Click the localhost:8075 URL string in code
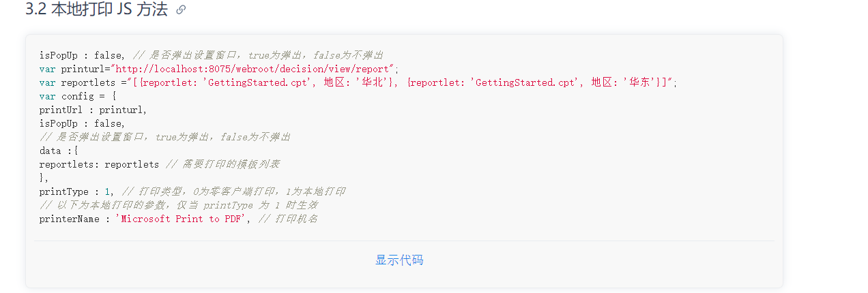This screenshot has width=868, height=293. click(x=254, y=69)
